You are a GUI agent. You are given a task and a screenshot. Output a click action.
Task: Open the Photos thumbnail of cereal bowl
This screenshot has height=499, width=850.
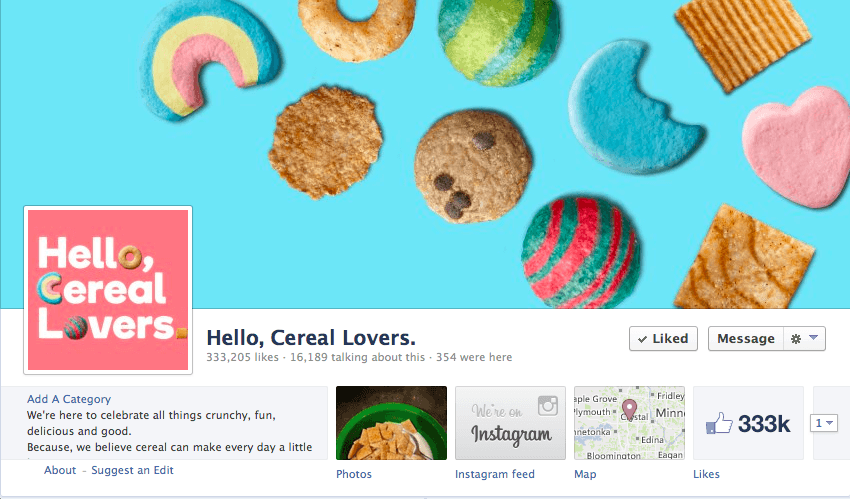(391, 423)
